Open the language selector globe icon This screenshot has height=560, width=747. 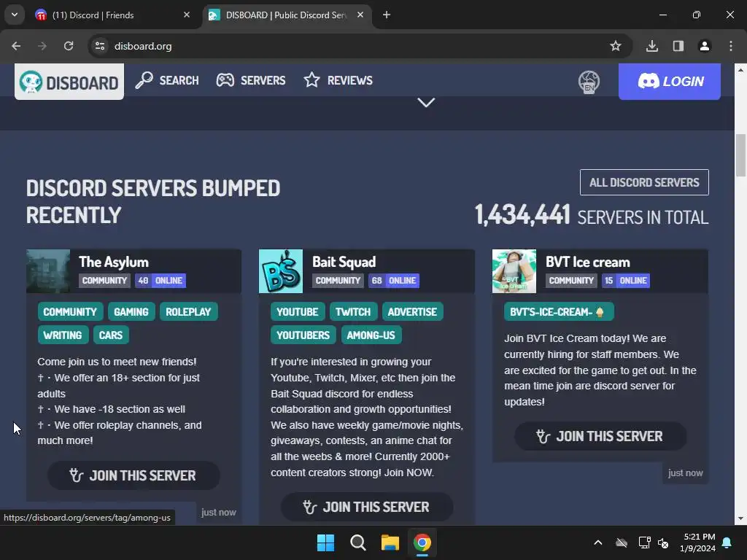(x=589, y=82)
